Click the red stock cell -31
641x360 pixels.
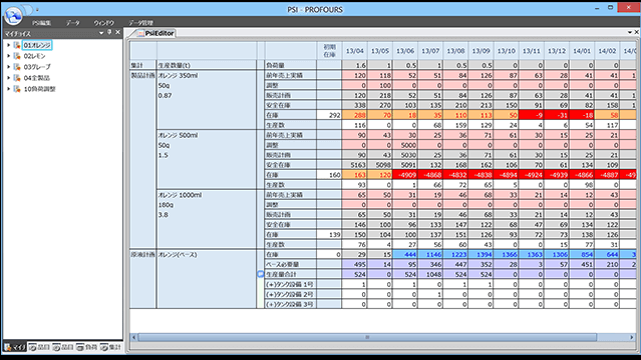(556, 115)
